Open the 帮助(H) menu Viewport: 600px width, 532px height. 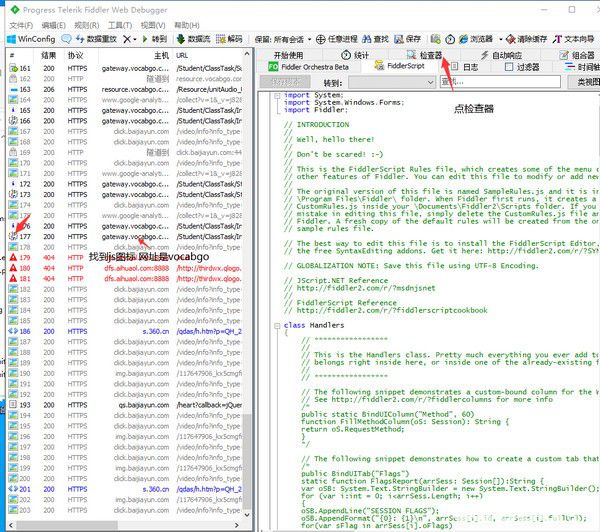coord(187,25)
